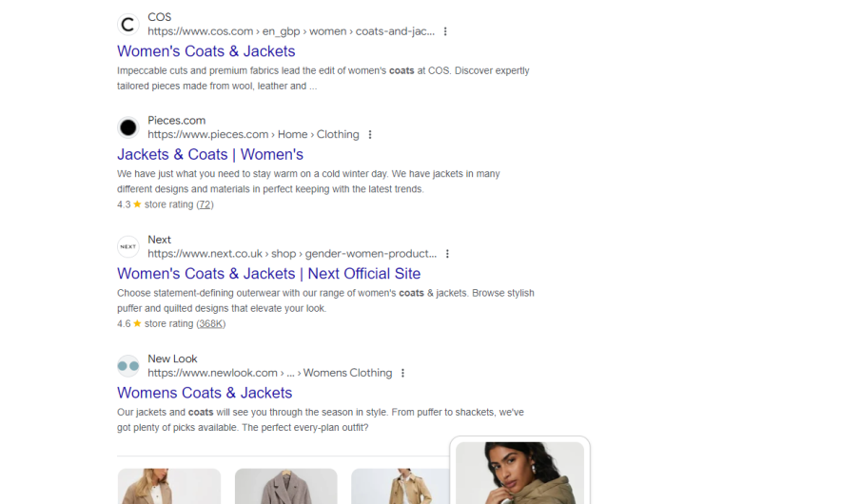842x504 pixels.
Task: Open "Women's Coats & Jackets | Next Official Site"
Action: click(x=268, y=273)
